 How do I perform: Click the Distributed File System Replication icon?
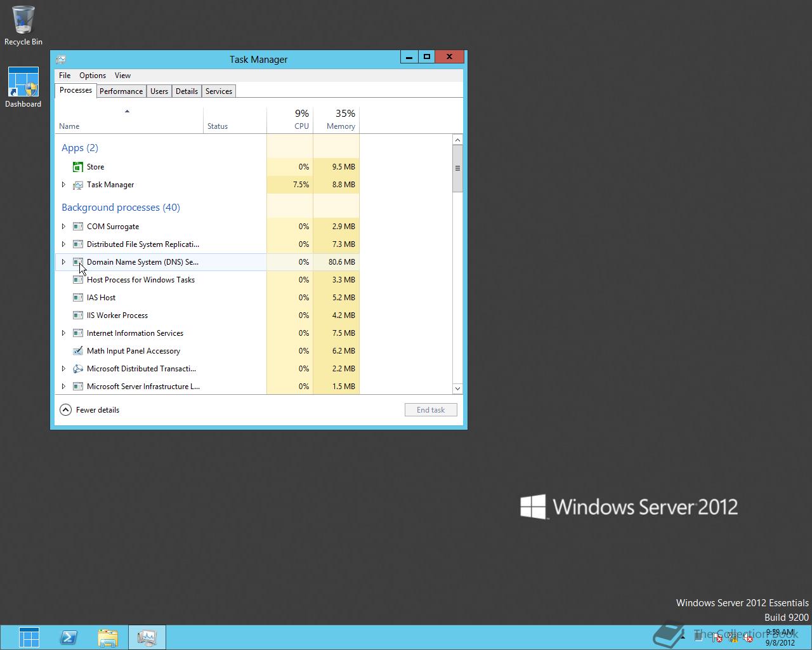click(x=78, y=244)
